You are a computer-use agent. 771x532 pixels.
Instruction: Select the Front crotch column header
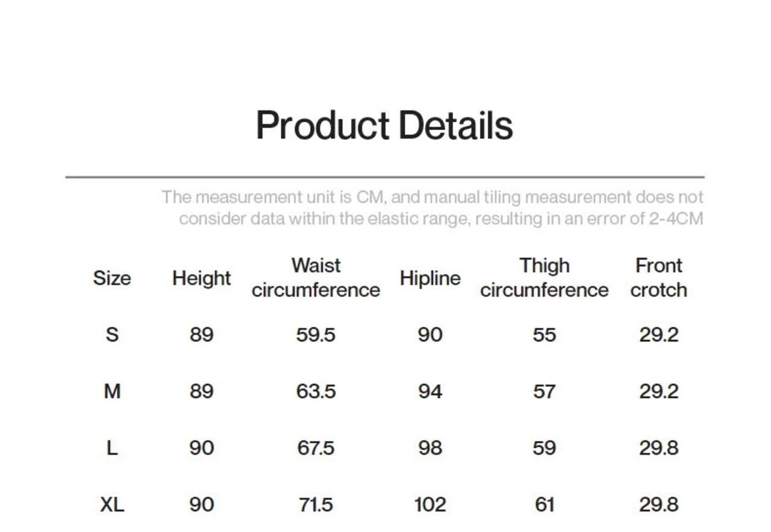pos(658,278)
